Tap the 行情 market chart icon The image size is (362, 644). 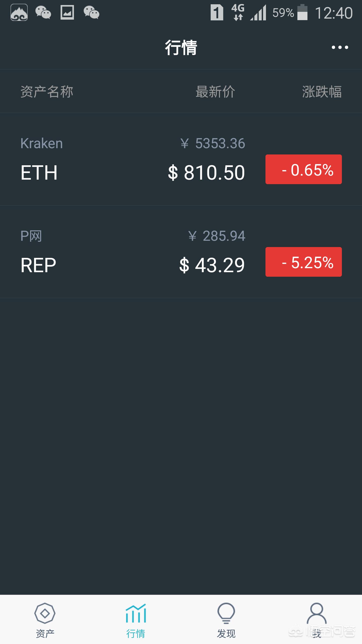(136, 613)
